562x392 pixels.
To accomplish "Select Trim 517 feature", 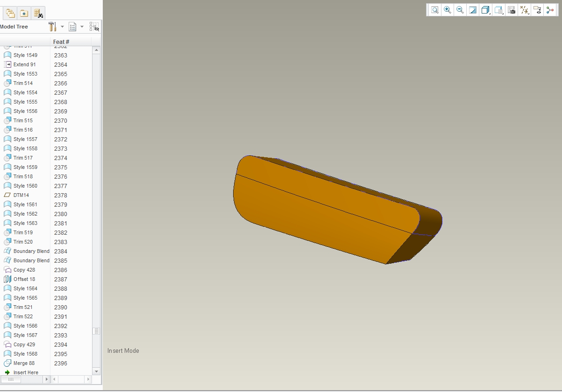I will 23,158.
